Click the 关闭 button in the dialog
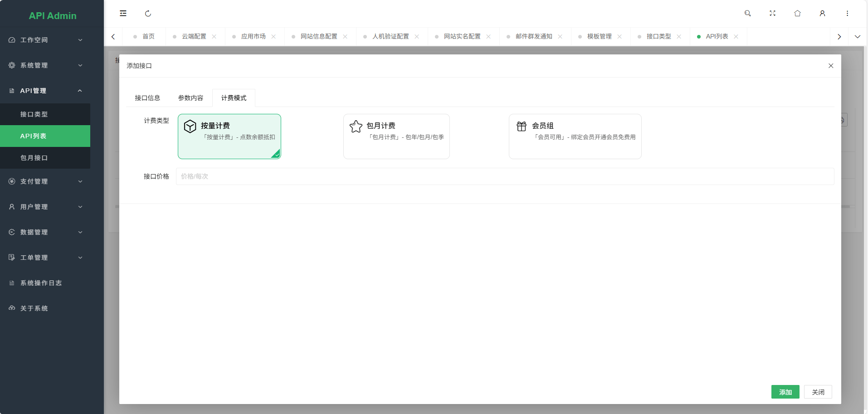868x414 pixels. [818, 392]
